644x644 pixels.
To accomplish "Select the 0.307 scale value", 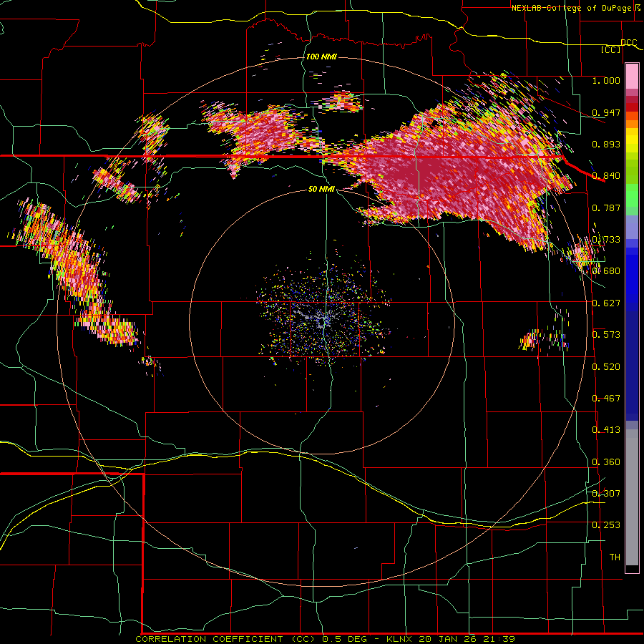I will point(606,494).
